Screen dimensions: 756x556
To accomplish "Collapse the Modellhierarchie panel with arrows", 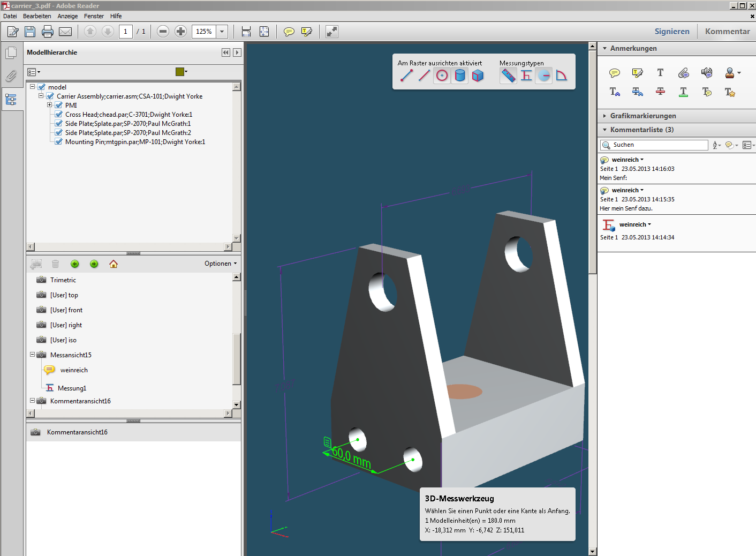I will coord(226,52).
